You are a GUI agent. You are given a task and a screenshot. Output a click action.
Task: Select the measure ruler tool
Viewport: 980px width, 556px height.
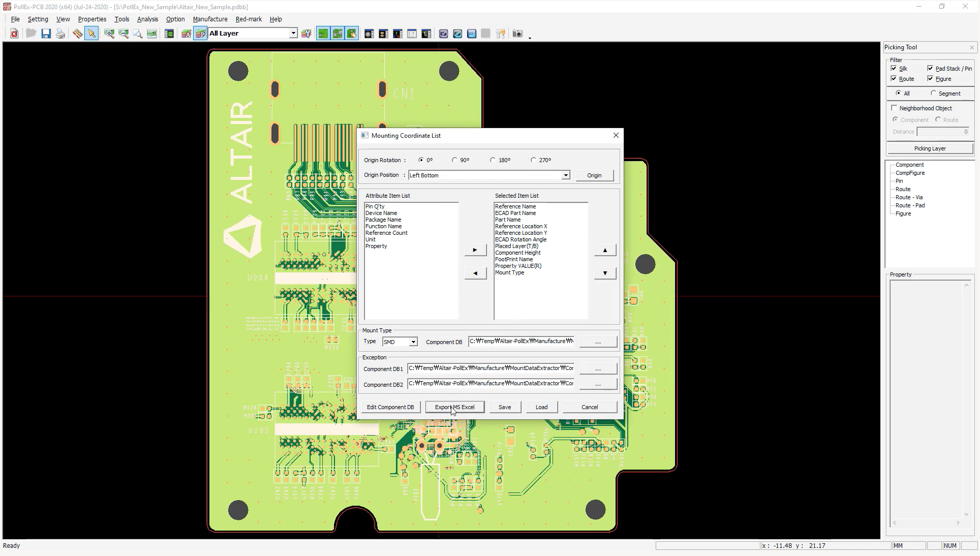77,34
